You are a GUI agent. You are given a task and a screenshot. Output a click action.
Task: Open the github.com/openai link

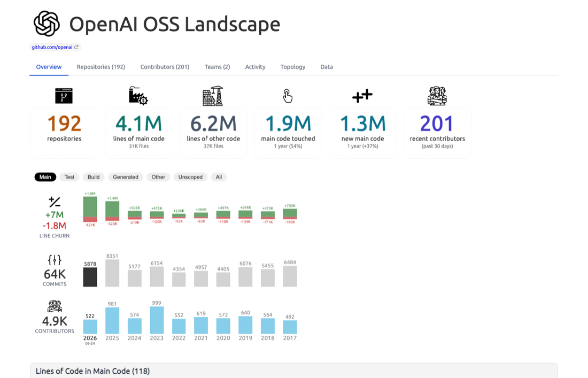(52, 47)
